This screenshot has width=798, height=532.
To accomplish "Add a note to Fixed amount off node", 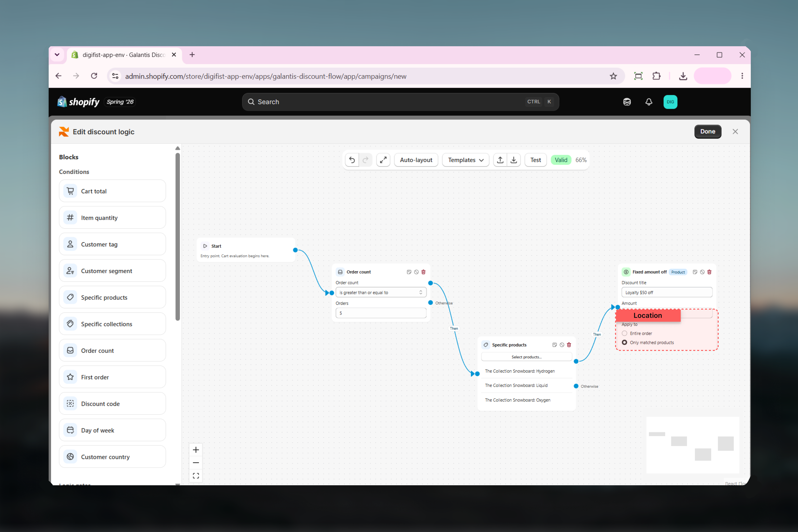I will 695,272.
